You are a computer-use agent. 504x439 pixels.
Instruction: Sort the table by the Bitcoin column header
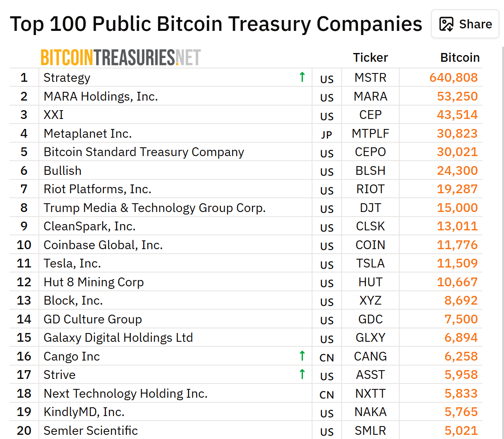click(x=459, y=58)
